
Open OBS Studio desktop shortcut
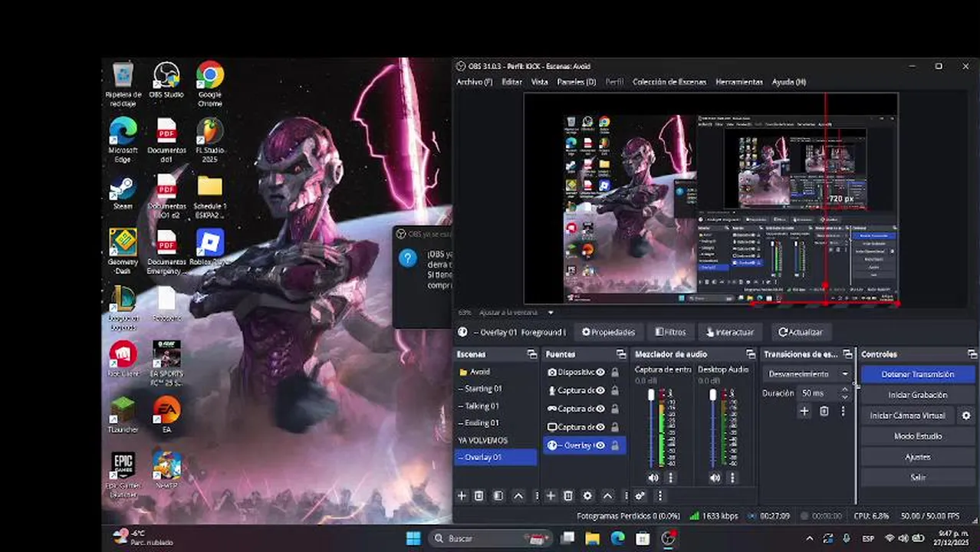tap(166, 80)
